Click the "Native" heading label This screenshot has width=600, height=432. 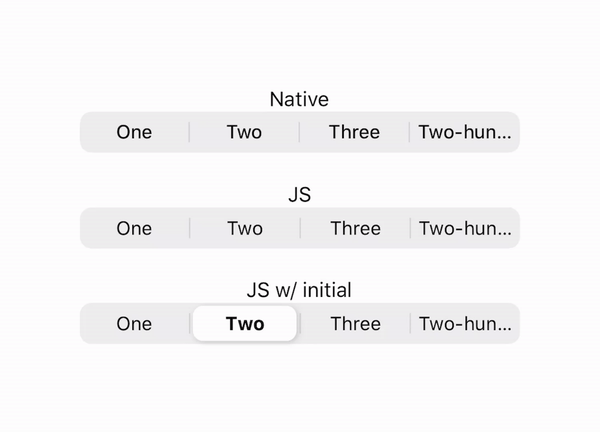(299, 100)
